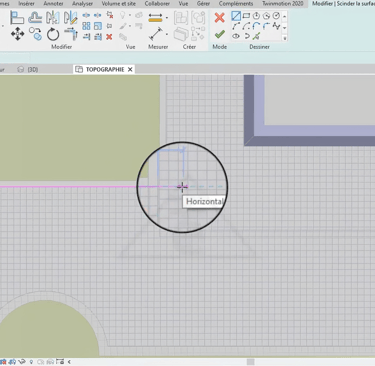Collapse the view control bar arrow
Image resolution: width=375 pixels, height=366 pixels.
pos(69,362)
